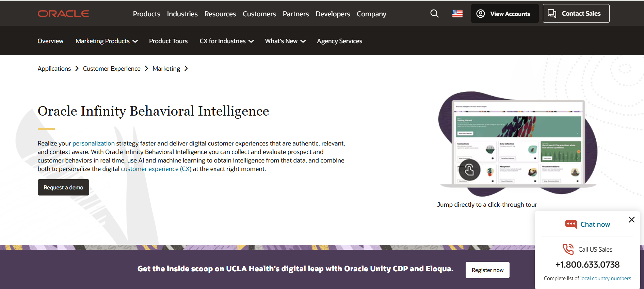
Task: Click the Register now button
Action: [487, 270]
